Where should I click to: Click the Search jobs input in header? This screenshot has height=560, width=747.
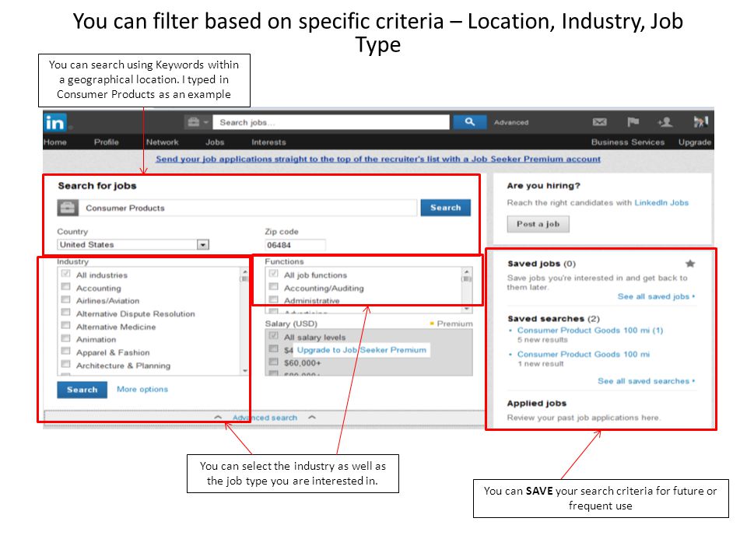[x=331, y=122]
